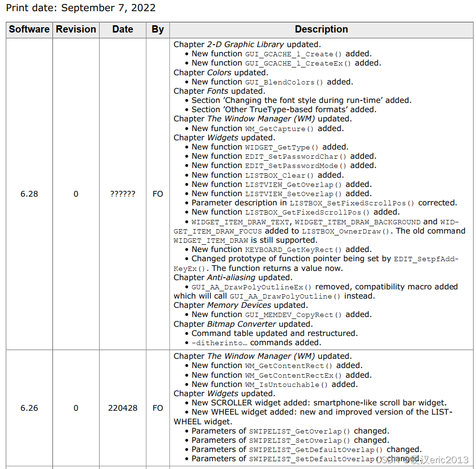
Task: Click revision 0 in the 6.28 row
Action: [76, 194]
